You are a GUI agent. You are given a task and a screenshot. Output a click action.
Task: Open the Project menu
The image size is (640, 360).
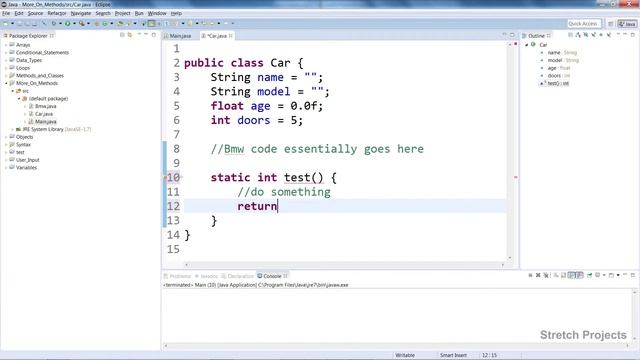(x=122, y=13)
